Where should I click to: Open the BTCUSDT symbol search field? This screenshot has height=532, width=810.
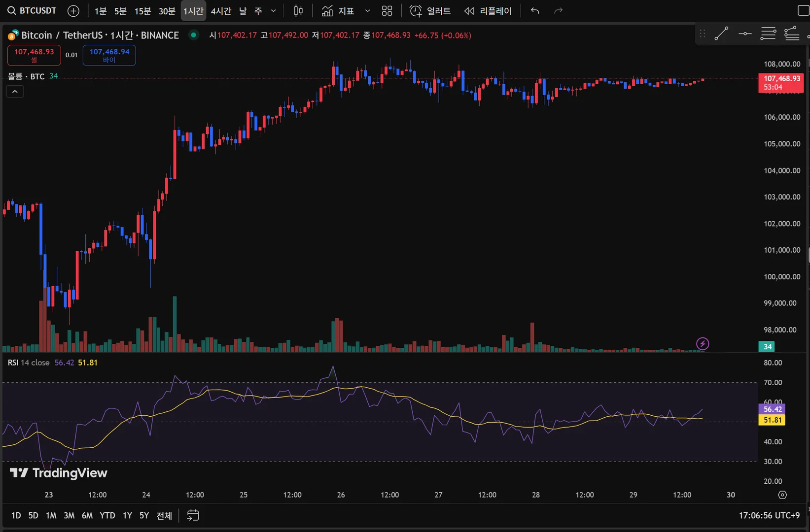coord(32,11)
